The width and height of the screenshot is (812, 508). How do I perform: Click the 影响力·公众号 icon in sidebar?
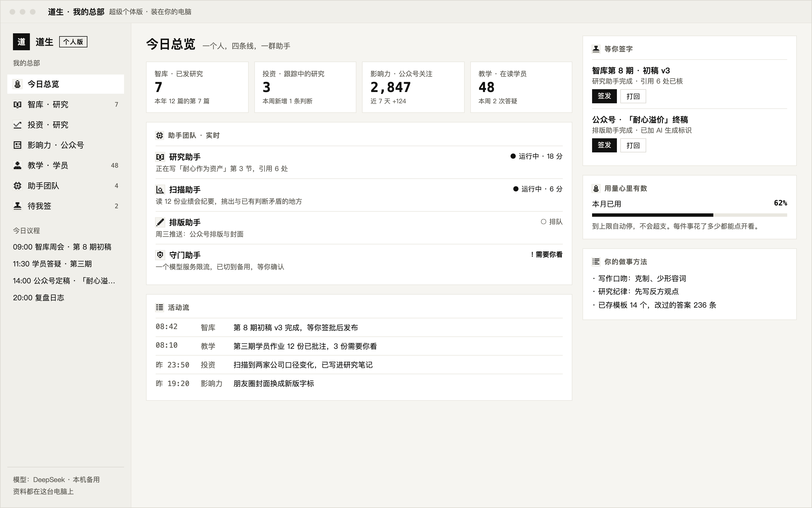point(17,145)
